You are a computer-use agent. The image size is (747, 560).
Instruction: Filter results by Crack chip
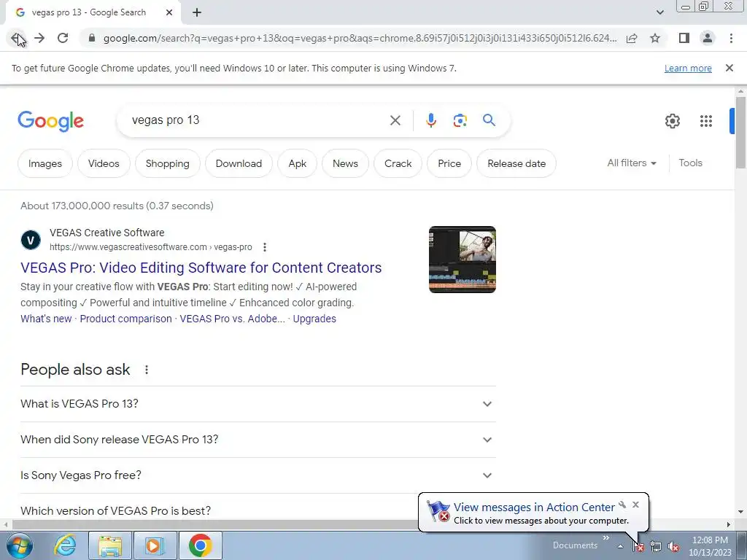pos(398,163)
